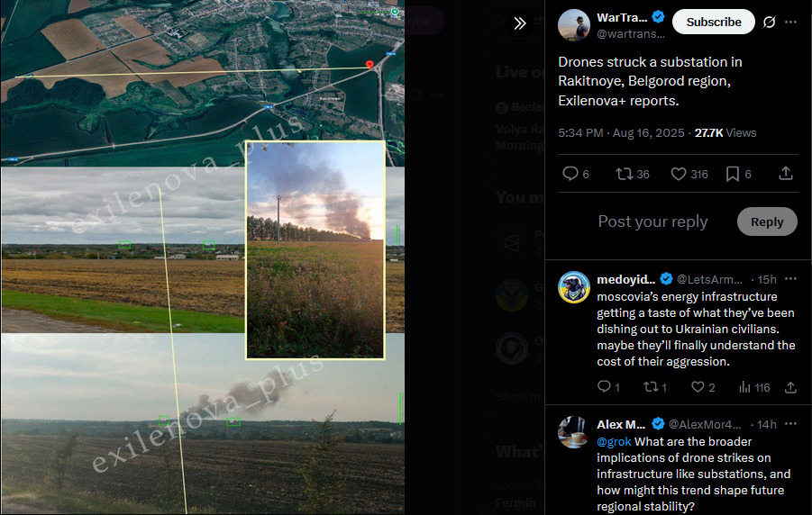This screenshot has height=515, width=812.
Task: Open WarTranslated profile avatar
Action: 574,24
